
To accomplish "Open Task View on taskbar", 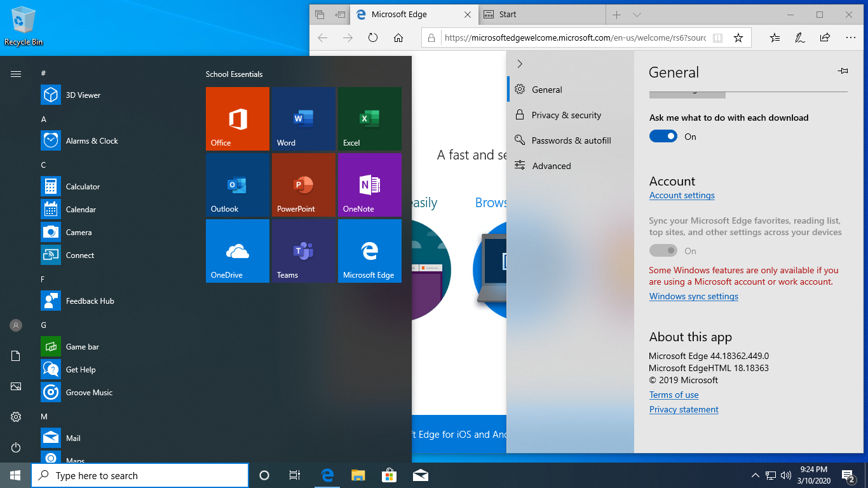I will click(x=295, y=475).
